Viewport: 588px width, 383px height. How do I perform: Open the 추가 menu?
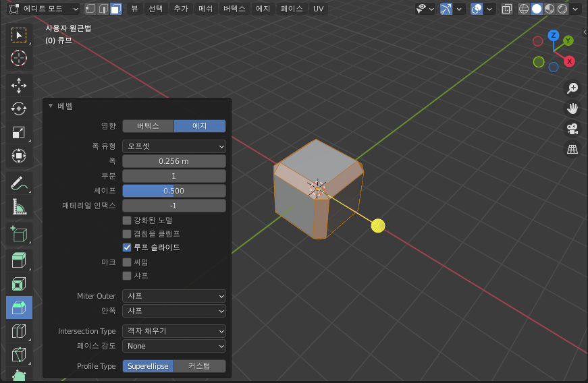(x=181, y=9)
